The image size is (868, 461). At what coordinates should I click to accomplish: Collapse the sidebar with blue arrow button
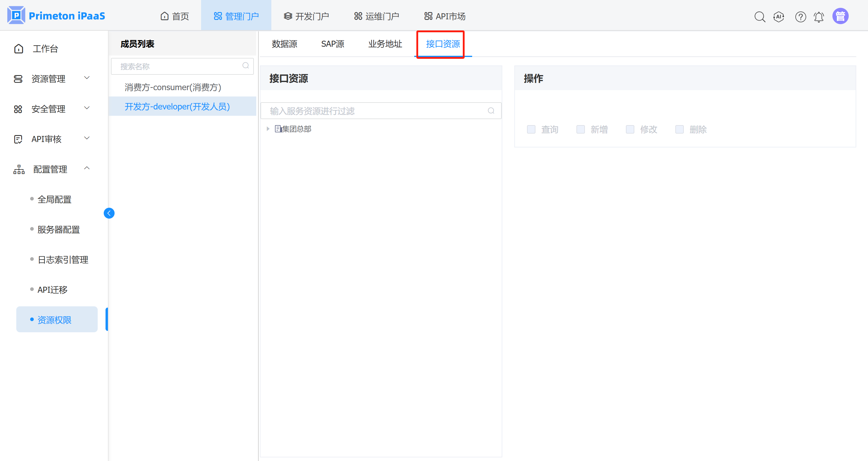(x=109, y=213)
